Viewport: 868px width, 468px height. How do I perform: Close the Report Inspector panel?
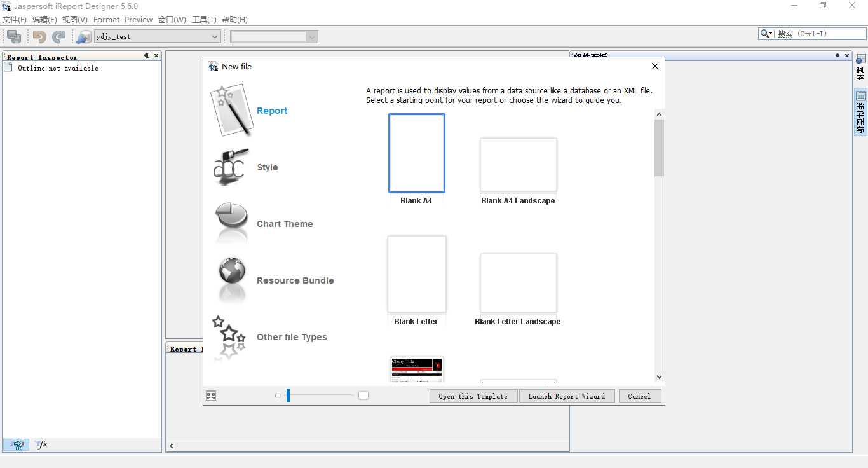pos(156,56)
